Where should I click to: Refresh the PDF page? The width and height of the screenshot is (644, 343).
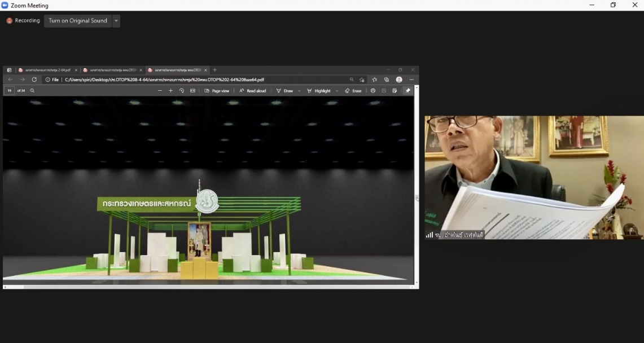click(34, 80)
